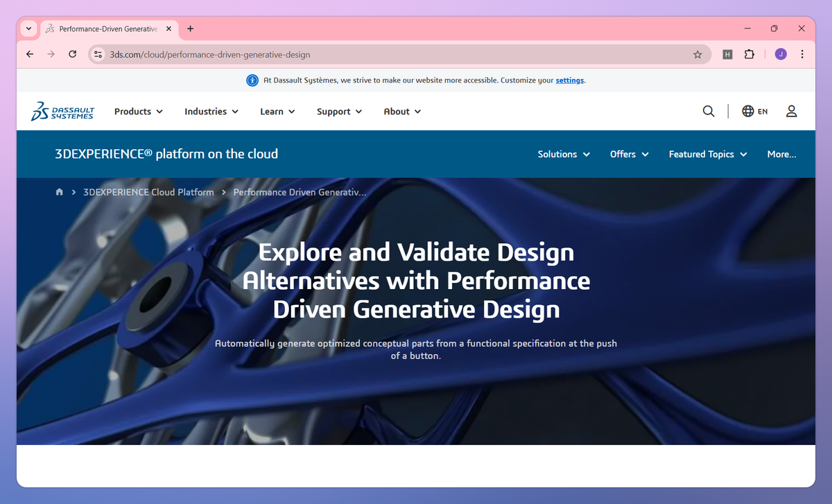Click the home icon in breadcrumb
Image resolution: width=832 pixels, height=504 pixels.
coord(59,192)
